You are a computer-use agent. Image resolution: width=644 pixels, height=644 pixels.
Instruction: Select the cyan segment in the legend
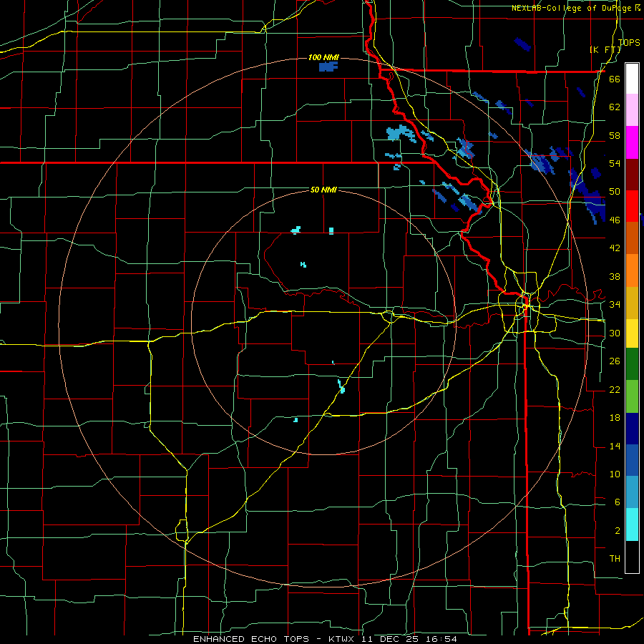tap(632, 525)
